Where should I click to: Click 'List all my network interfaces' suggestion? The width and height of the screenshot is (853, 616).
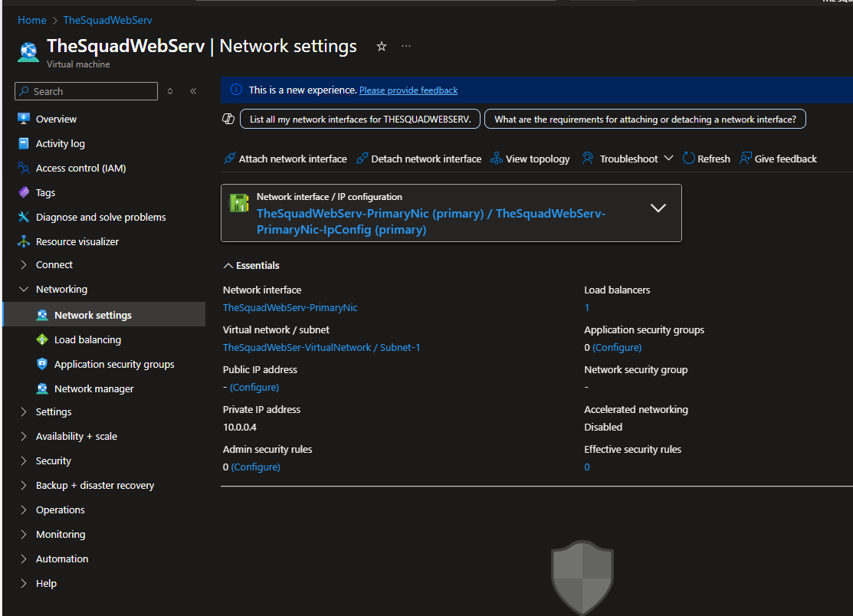(360, 119)
